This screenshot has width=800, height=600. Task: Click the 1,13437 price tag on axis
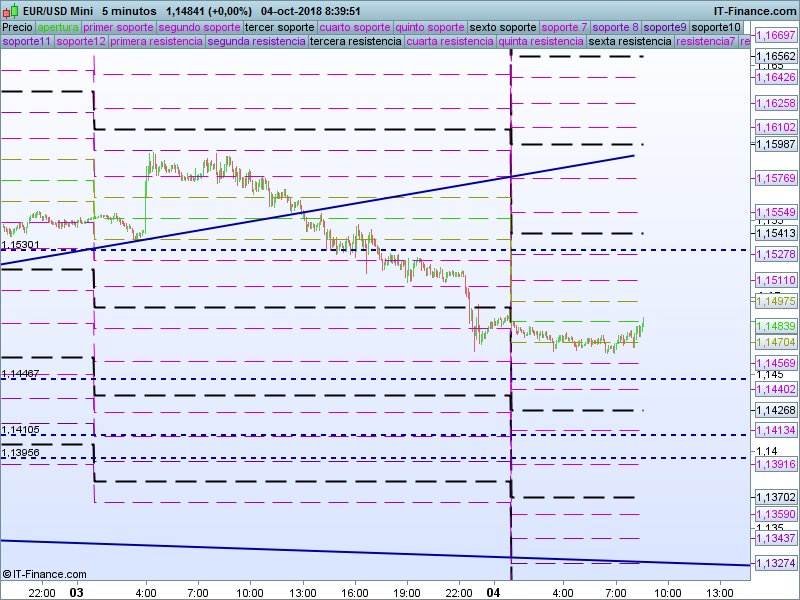pyautogui.click(x=776, y=538)
